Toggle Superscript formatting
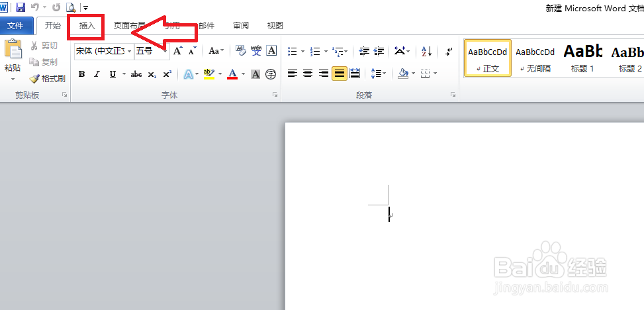Screen dimensions: 644x310 (167, 74)
